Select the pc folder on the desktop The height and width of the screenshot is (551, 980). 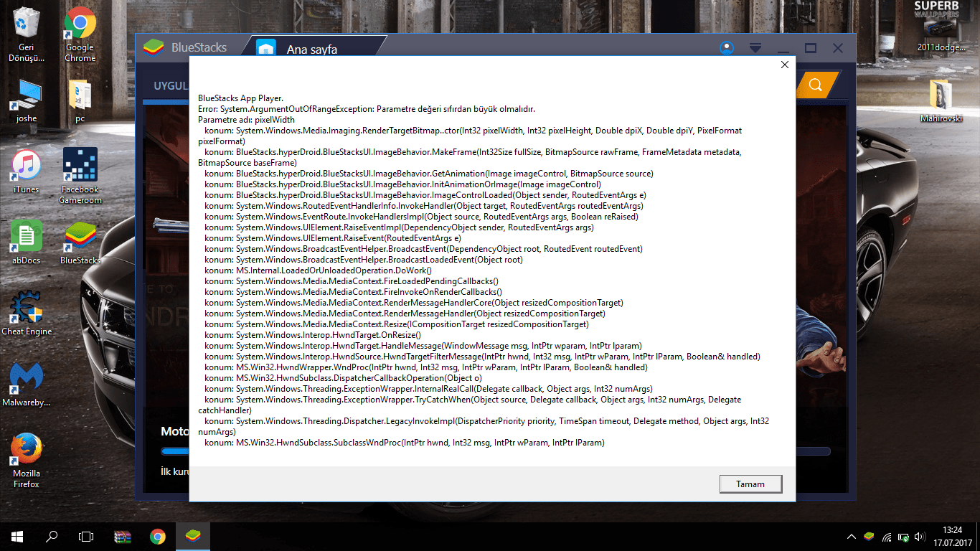click(80, 100)
